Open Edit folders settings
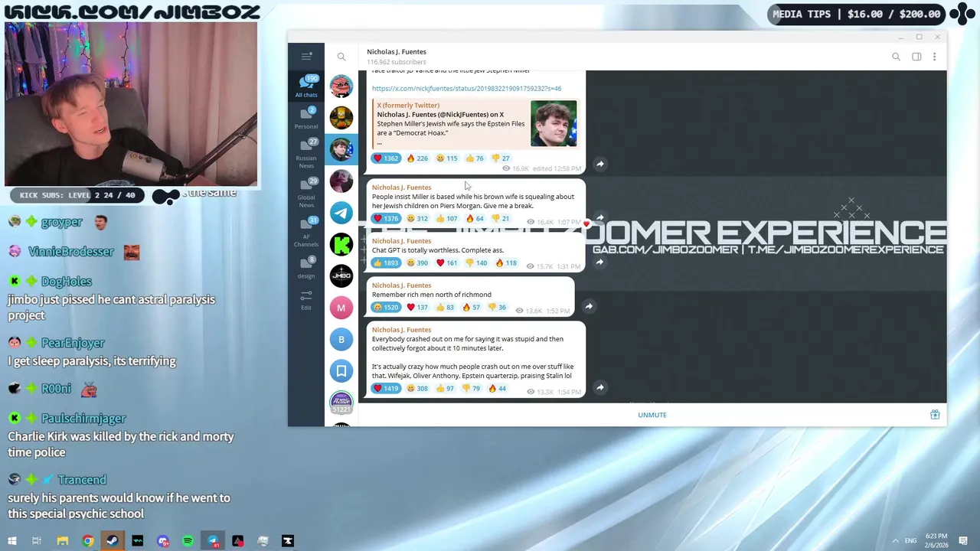The image size is (980, 551). (306, 299)
